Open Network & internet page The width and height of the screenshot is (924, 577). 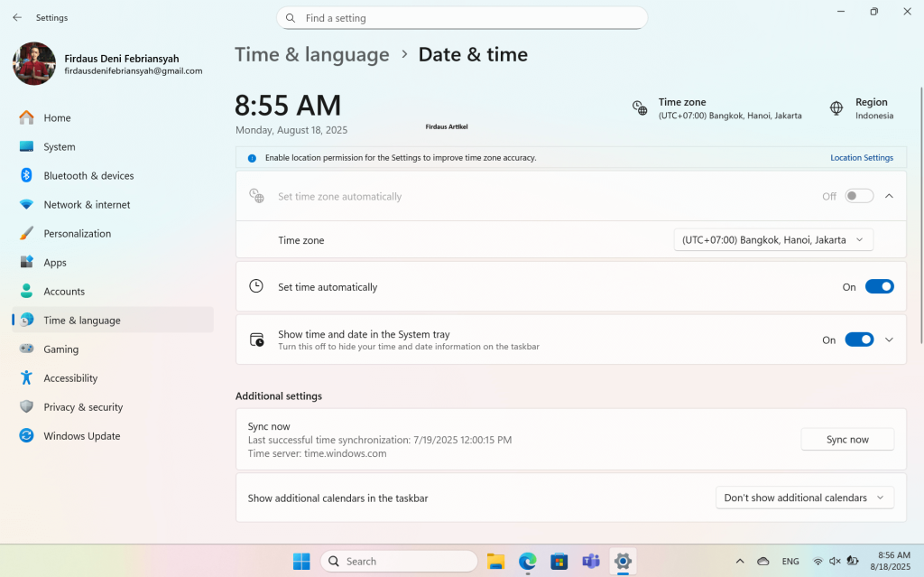tap(87, 205)
